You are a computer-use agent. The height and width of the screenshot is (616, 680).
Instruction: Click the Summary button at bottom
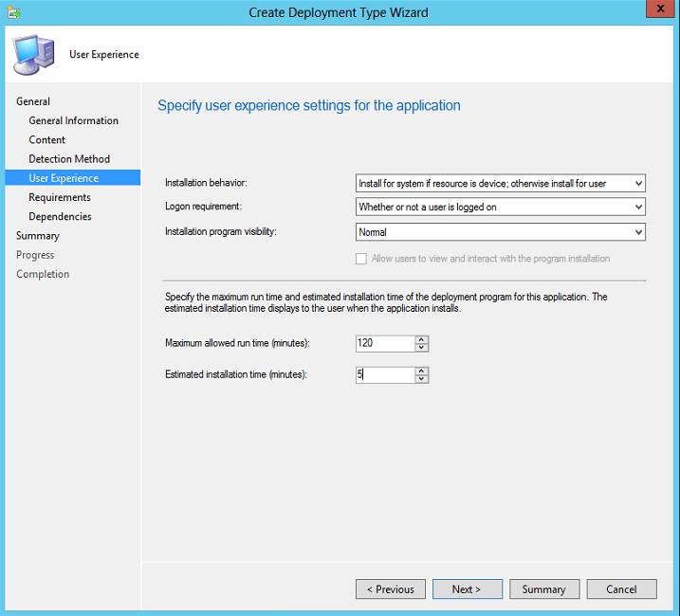pos(544,589)
